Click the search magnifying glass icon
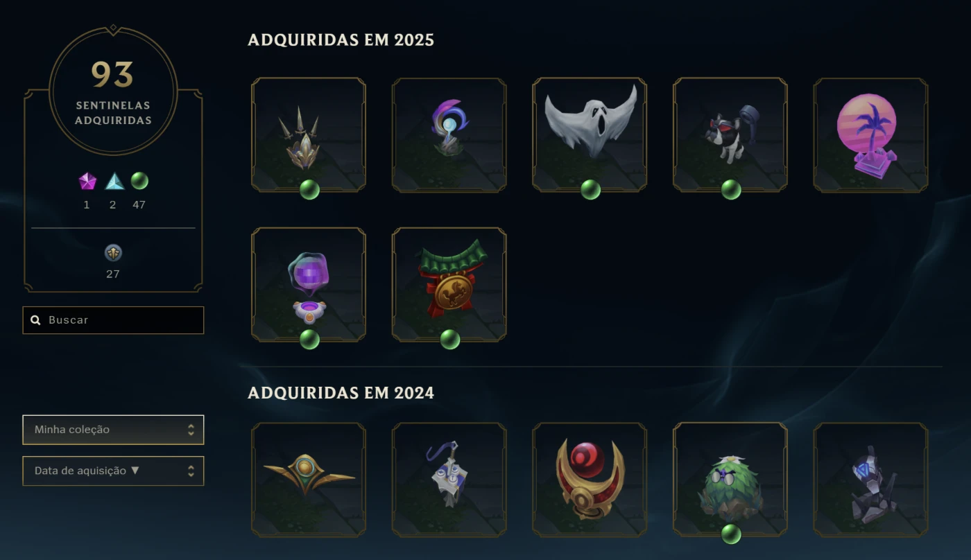 click(36, 320)
